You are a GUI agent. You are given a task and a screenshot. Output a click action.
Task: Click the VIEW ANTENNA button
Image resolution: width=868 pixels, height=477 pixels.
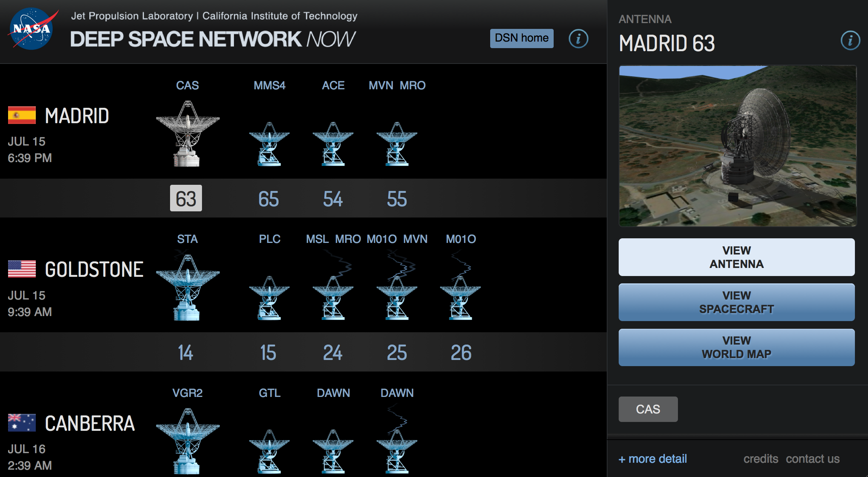(x=736, y=257)
